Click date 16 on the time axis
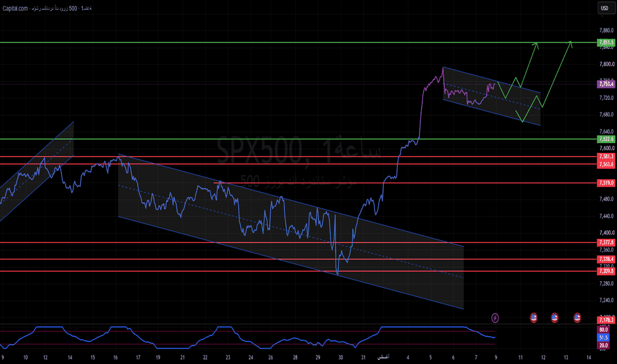 click(115, 357)
